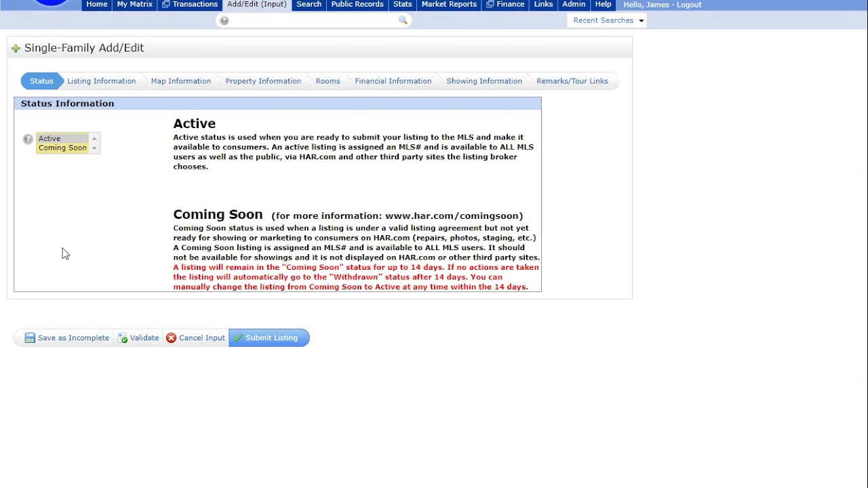Switch to the Map Information tab

tap(181, 81)
